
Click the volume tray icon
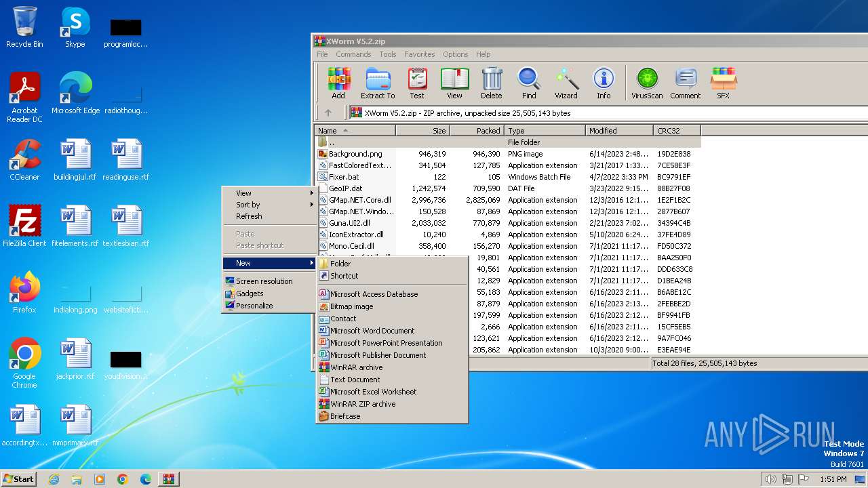click(770, 479)
